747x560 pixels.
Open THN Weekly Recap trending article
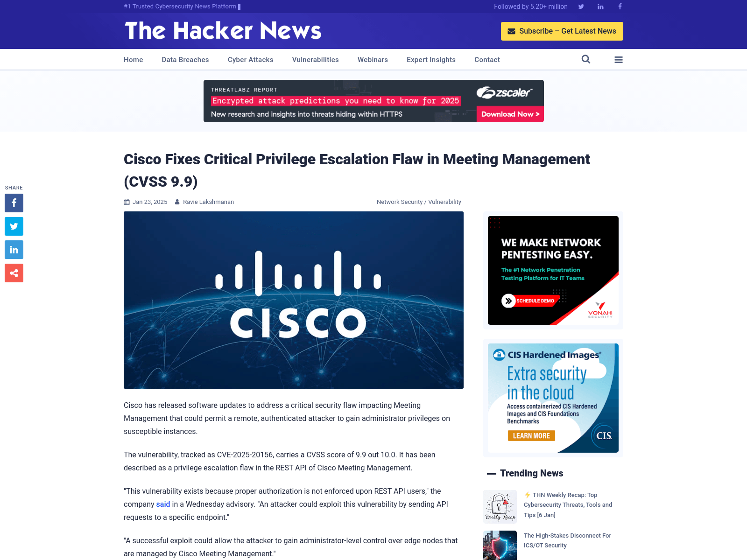coord(568,505)
